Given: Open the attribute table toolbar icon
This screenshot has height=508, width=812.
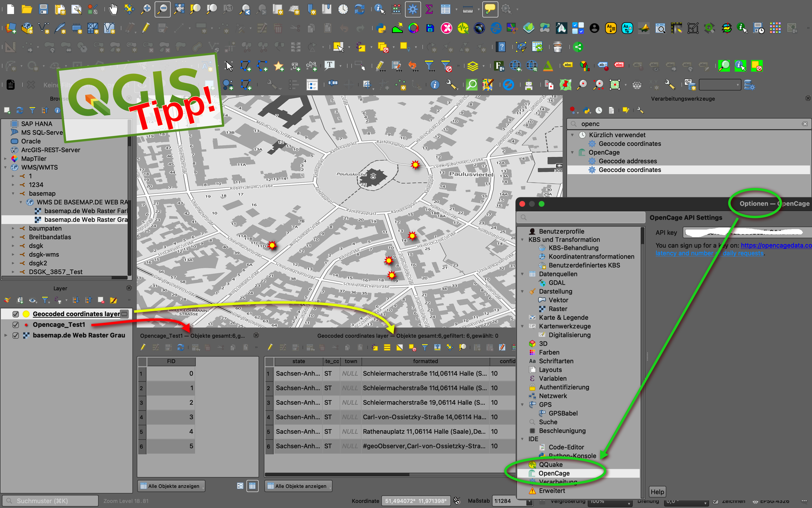Looking at the screenshot, I should pyautogui.click(x=445, y=9).
